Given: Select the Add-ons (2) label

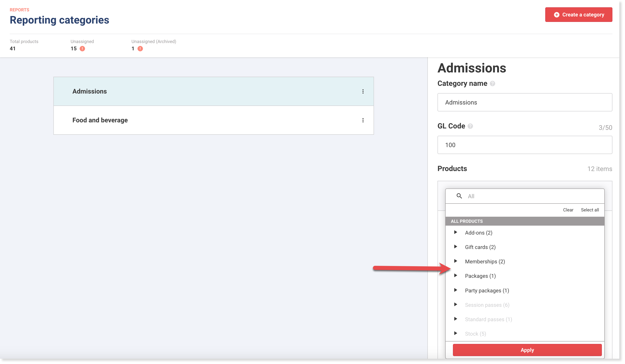Looking at the screenshot, I should [478, 233].
